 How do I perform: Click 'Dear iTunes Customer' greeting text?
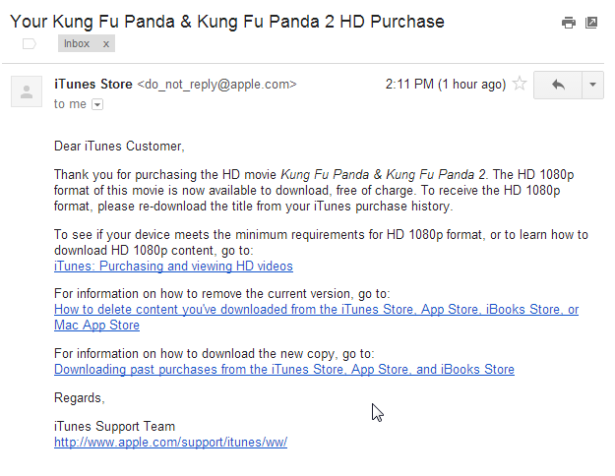pyautogui.click(x=119, y=146)
